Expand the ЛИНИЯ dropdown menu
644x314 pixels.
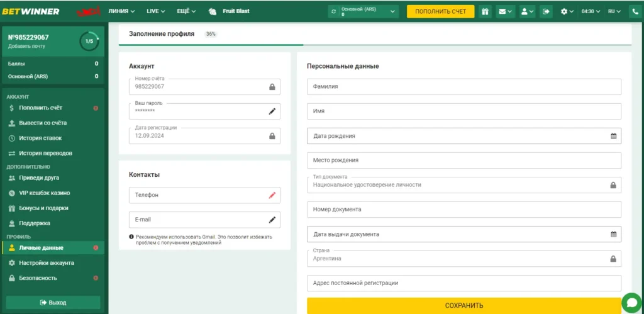point(121,11)
